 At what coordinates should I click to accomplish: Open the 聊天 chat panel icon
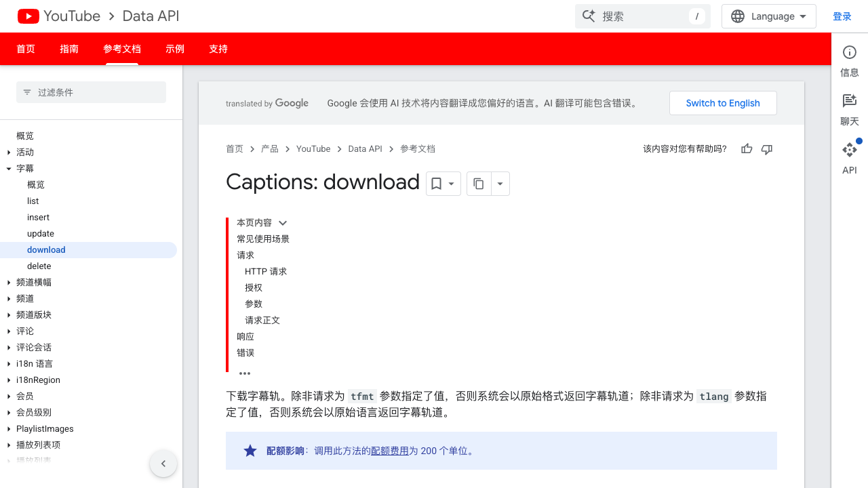tap(850, 101)
